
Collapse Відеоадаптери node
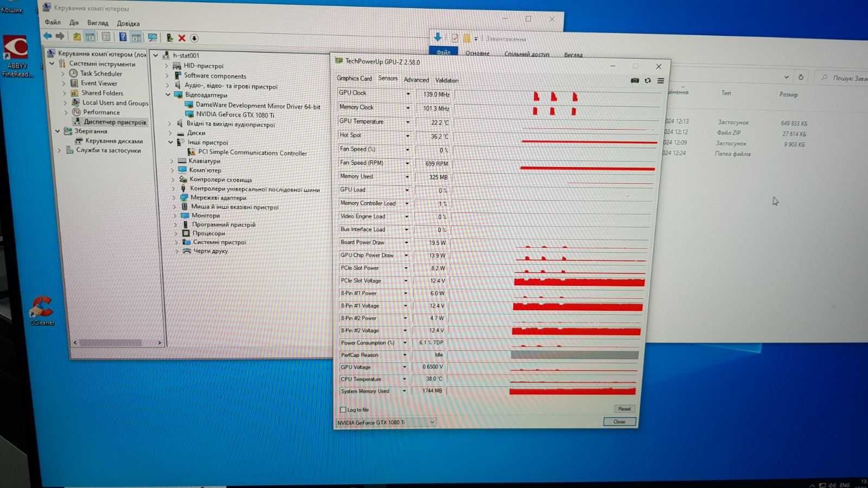pyautogui.click(x=168, y=95)
